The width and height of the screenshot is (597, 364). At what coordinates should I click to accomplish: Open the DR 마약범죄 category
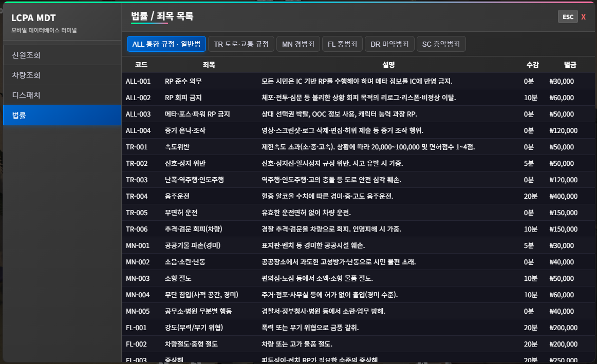click(x=389, y=44)
